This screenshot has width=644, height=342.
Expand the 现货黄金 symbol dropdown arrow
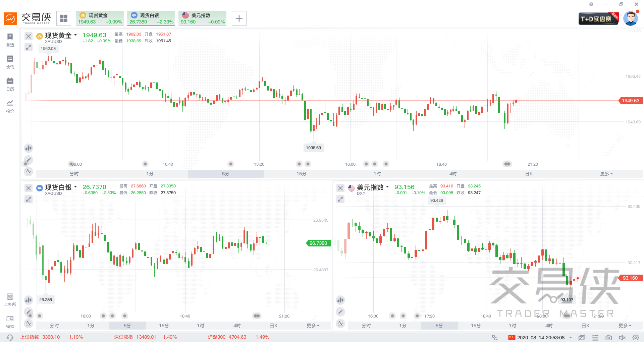pyautogui.click(x=75, y=35)
